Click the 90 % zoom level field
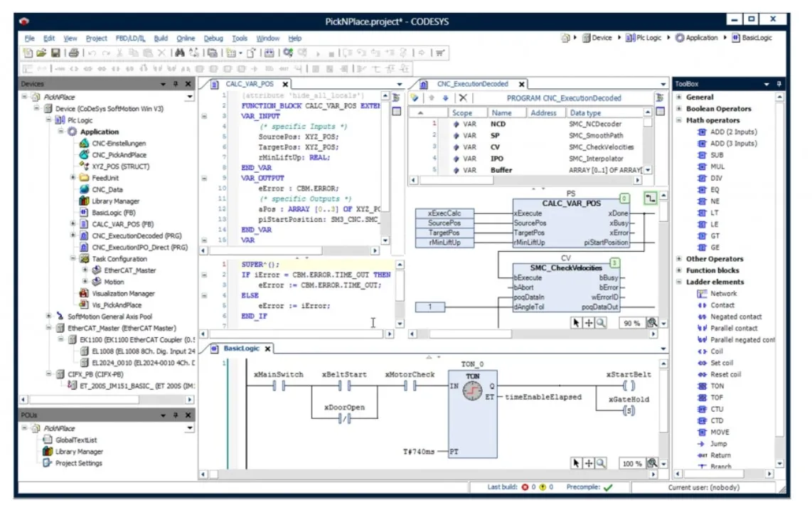 point(631,323)
